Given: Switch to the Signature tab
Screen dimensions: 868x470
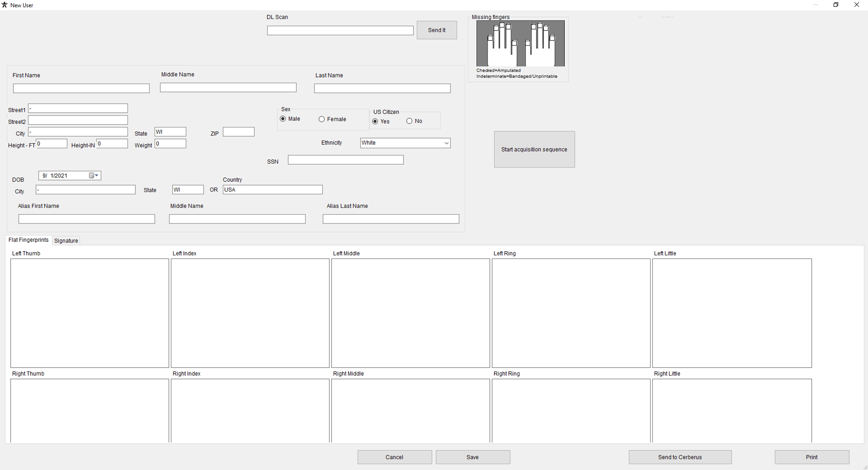Looking at the screenshot, I should (x=66, y=241).
